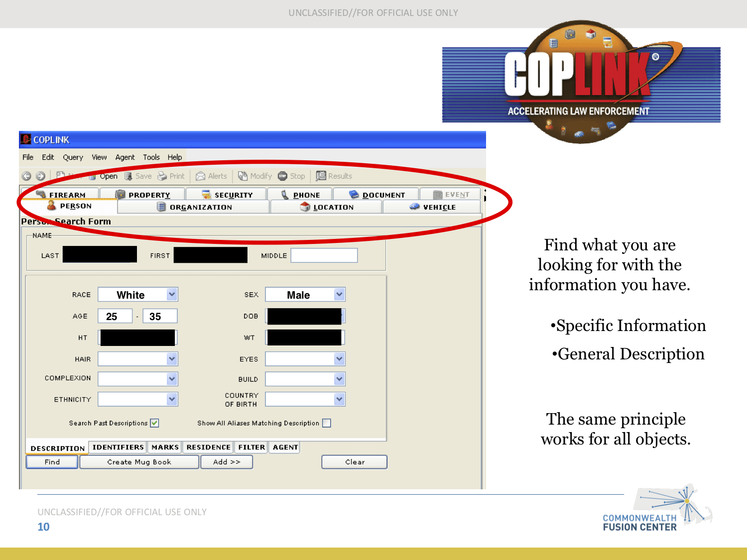Select the Person search tab
Screen dimensions: 747x560
coord(69,206)
